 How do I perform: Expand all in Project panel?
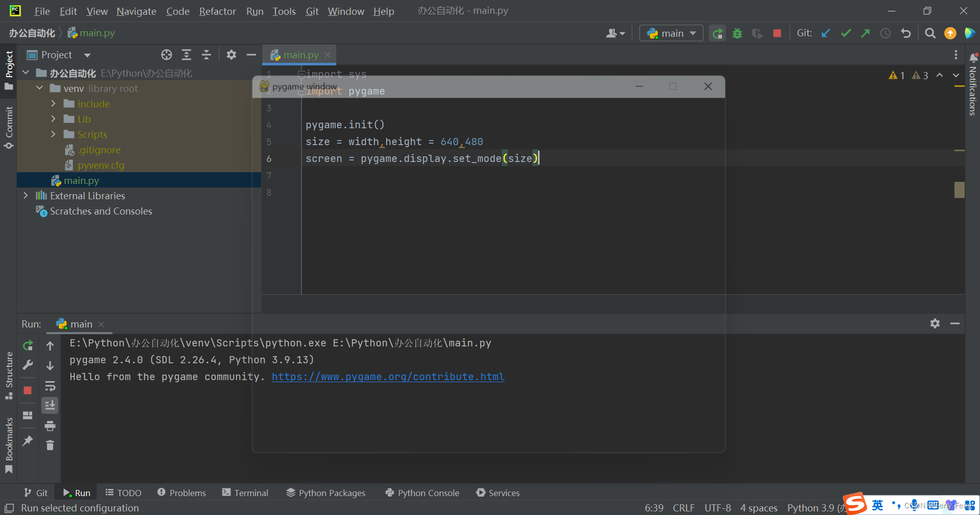[x=186, y=55]
